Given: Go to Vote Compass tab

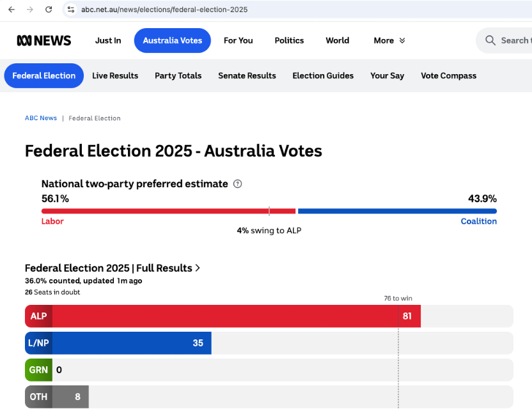Looking at the screenshot, I should pyautogui.click(x=448, y=75).
